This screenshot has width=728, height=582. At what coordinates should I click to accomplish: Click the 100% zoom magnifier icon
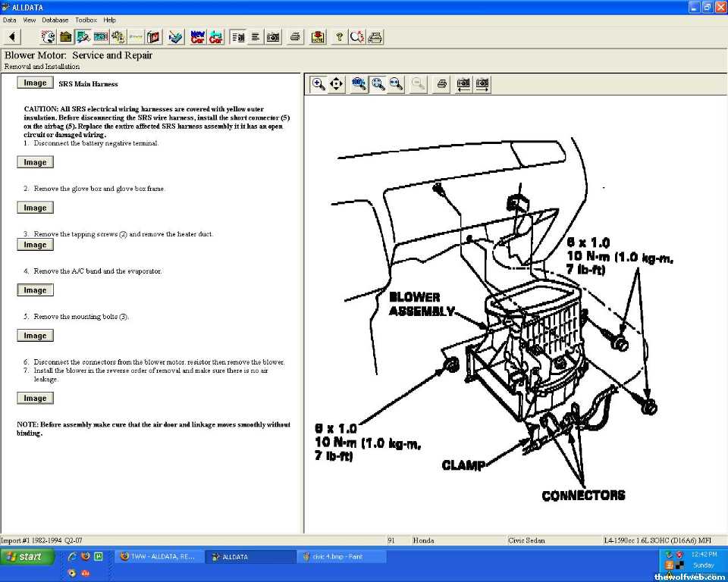pyautogui.click(x=359, y=84)
